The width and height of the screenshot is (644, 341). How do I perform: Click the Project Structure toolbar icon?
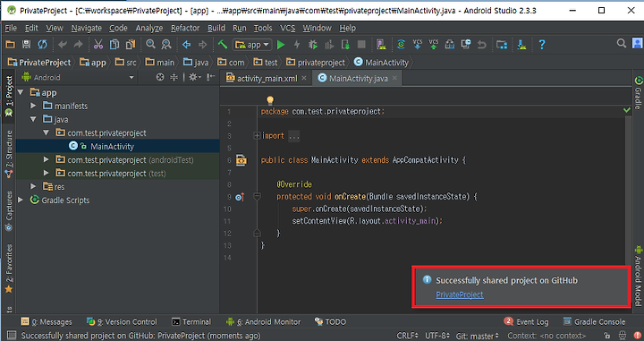click(x=502, y=45)
